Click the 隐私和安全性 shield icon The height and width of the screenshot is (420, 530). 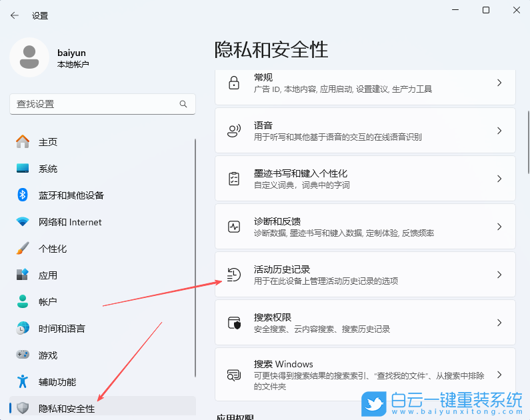click(23, 408)
